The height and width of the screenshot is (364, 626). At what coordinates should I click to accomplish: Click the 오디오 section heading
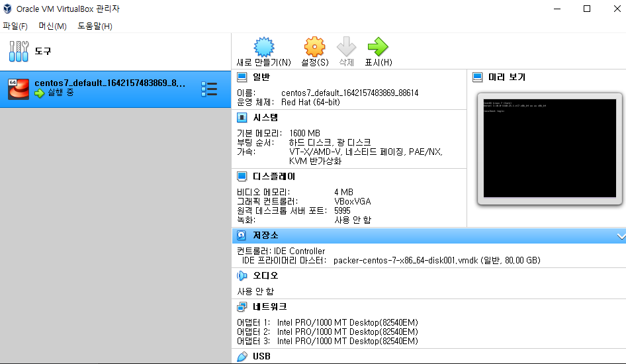pyautogui.click(x=265, y=275)
